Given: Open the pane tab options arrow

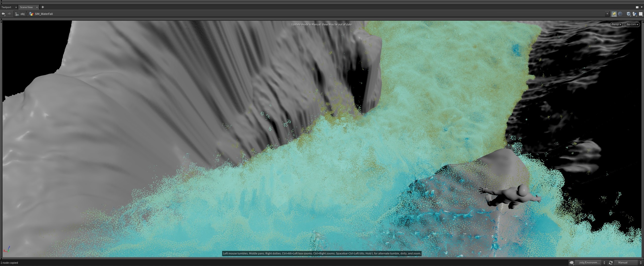Looking at the screenshot, I should coord(642,7).
